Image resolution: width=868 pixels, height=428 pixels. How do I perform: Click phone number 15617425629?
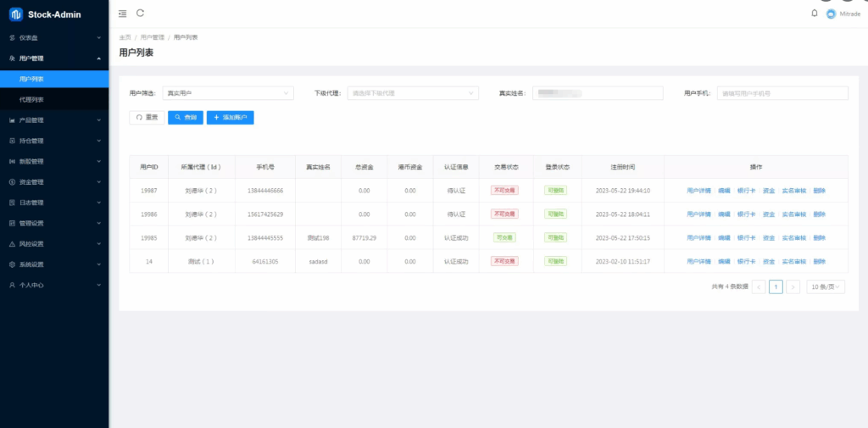[265, 214]
